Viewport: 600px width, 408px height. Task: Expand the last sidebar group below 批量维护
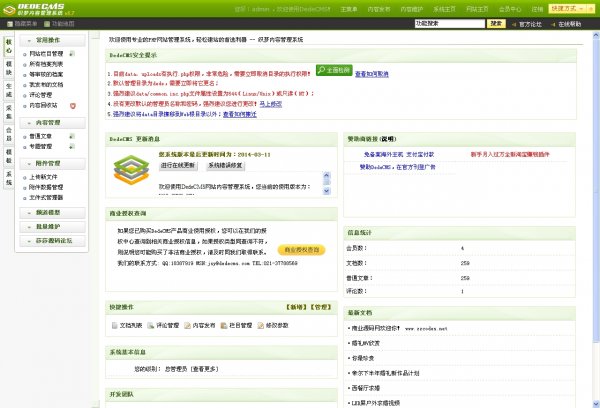click(52, 241)
